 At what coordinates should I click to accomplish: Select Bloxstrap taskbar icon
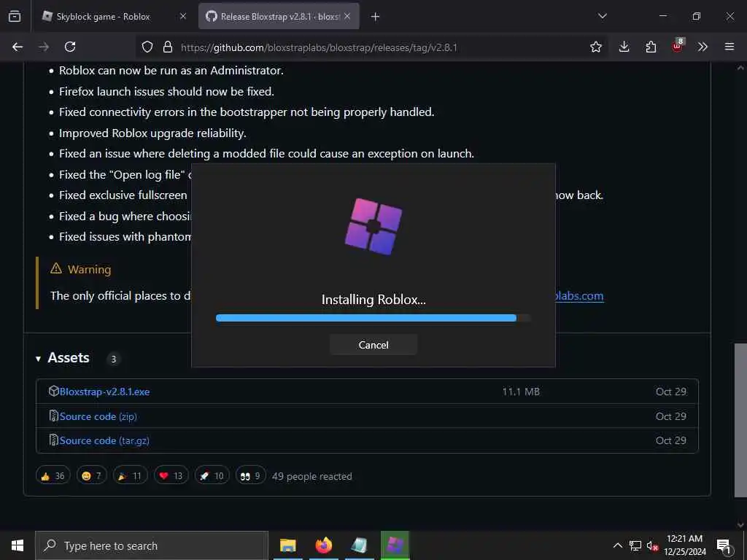[x=395, y=545]
